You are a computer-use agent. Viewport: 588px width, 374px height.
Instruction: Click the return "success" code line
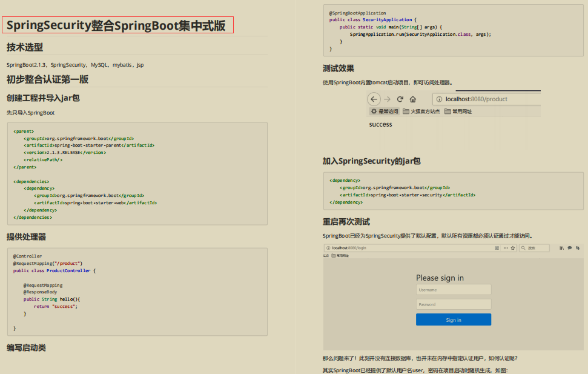56,306
